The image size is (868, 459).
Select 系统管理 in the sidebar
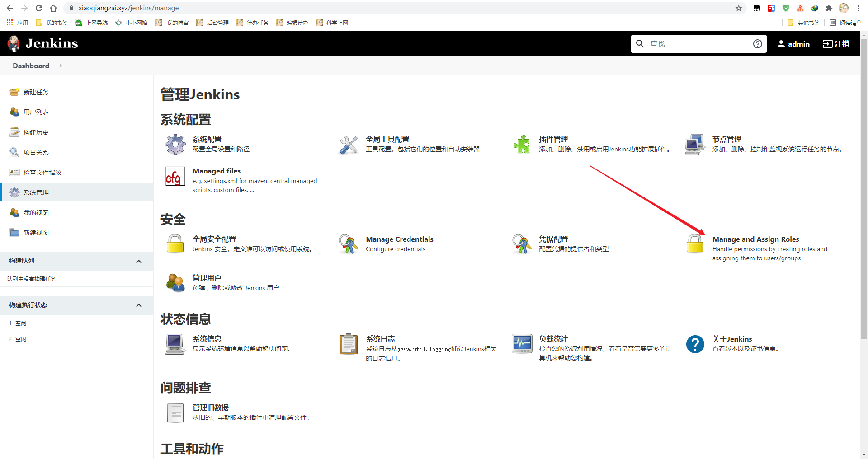(x=77, y=192)
